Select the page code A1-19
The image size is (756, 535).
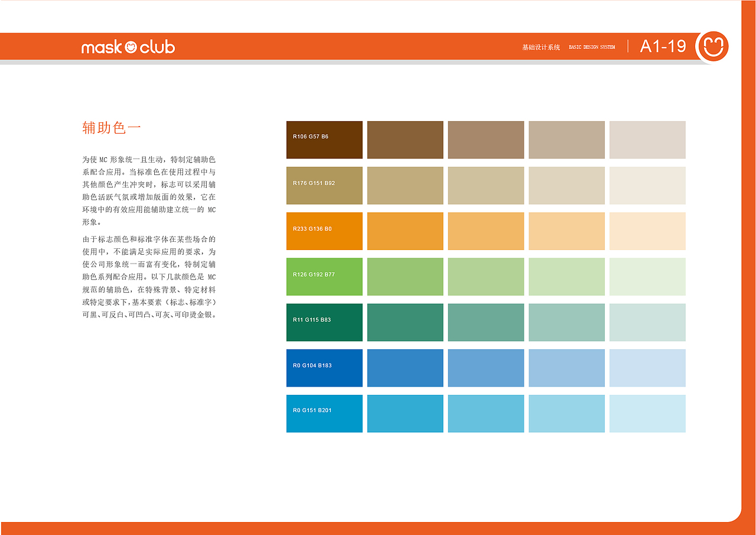663,46
